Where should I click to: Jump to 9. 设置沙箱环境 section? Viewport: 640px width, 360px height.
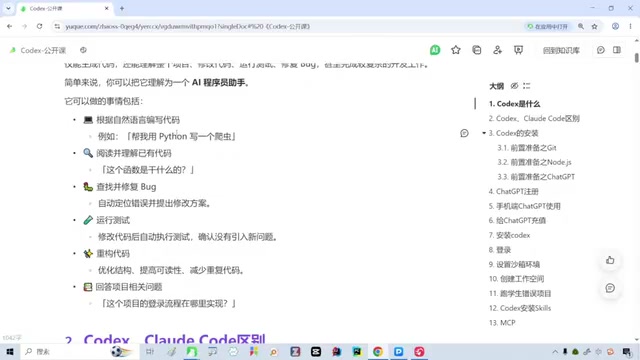pos(514,264)
